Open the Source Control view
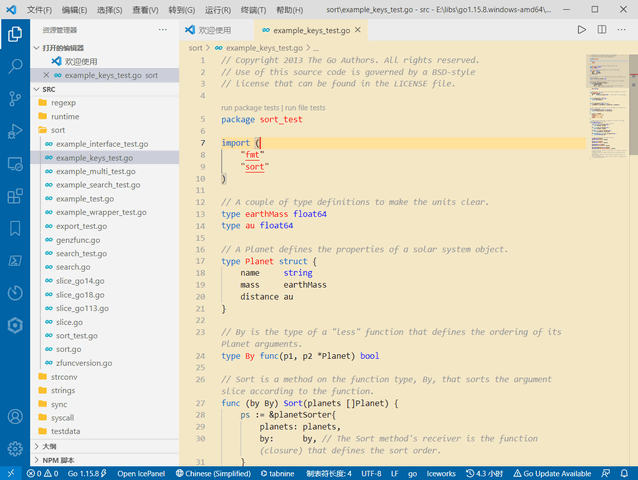638x480 pixels. (15, 99)
